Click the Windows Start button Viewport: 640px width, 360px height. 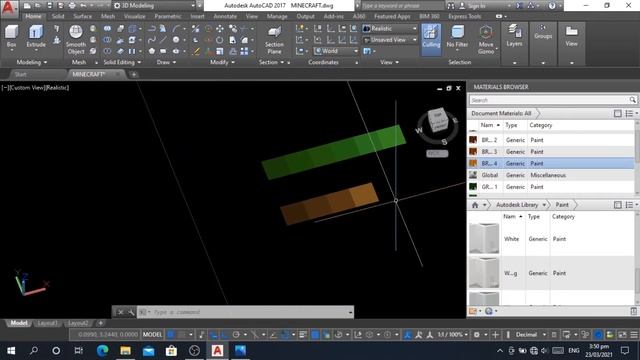pyautogui.click(x=11, y=351)
